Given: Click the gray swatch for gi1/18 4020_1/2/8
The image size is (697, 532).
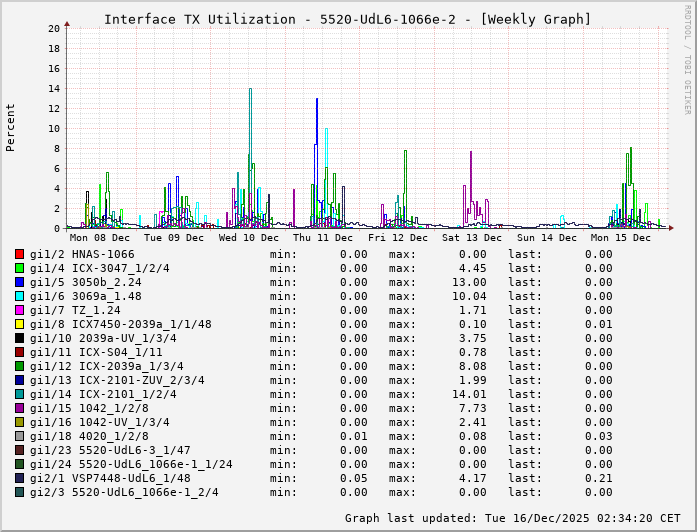Looking at the screenshot, I should (x=20, y=436).
